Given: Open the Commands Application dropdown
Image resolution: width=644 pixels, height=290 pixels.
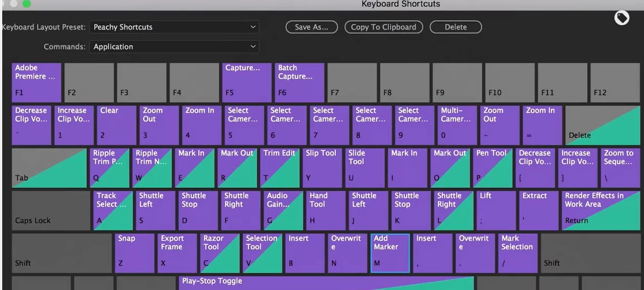Looking at the screenshot, I should pos(174,47).
